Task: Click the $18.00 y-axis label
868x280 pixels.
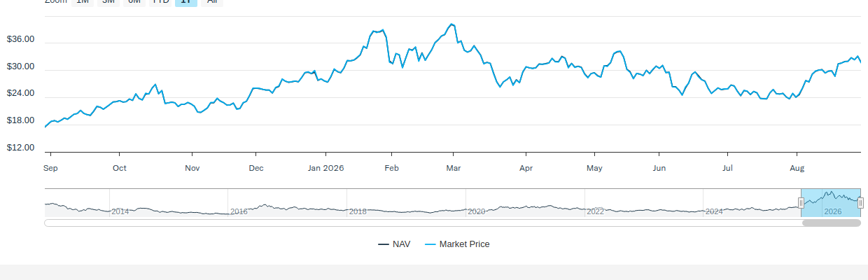Action: (20, 120)
